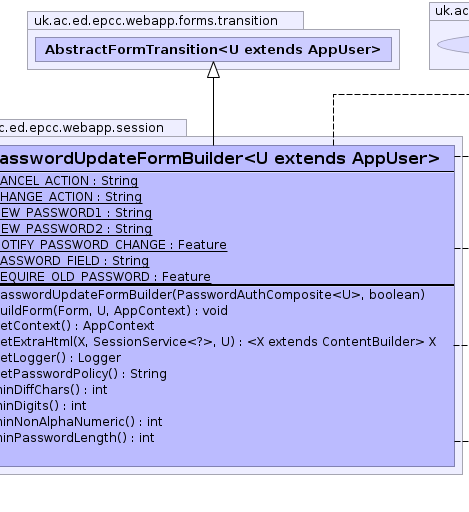Click NEW_PASSWORD2 String attribute
Image resolution: width=469 pixels, height=512 pixels.
pyautogui.click(x=76, y=229)
